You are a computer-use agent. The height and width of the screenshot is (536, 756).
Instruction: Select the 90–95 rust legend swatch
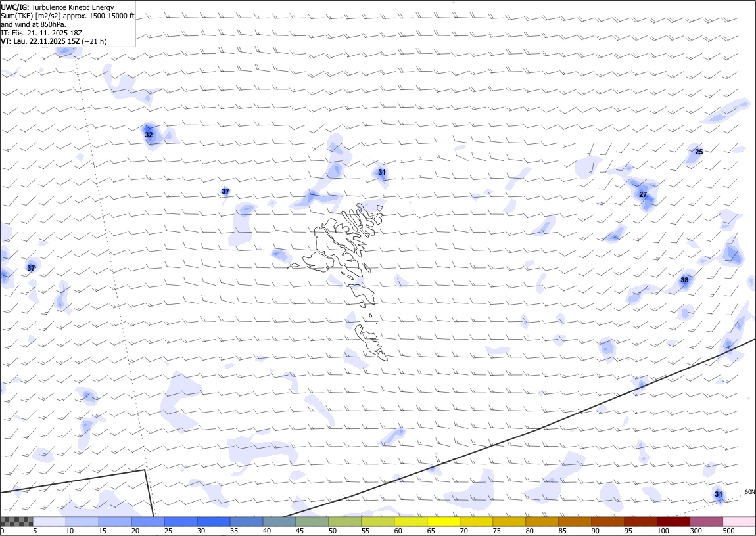tap(607, 522)
